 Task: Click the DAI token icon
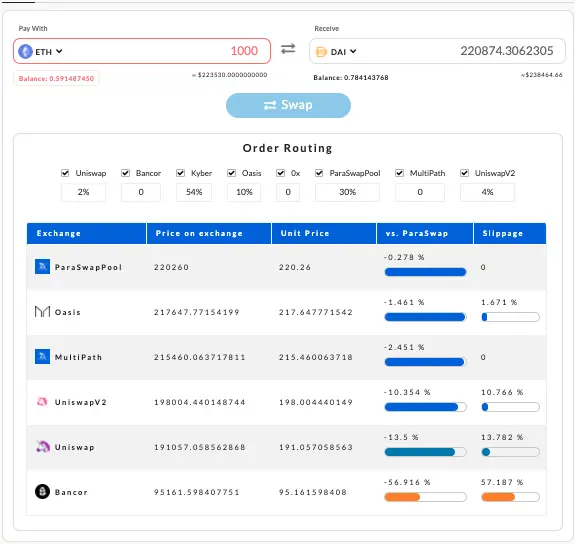pos(321,52)
